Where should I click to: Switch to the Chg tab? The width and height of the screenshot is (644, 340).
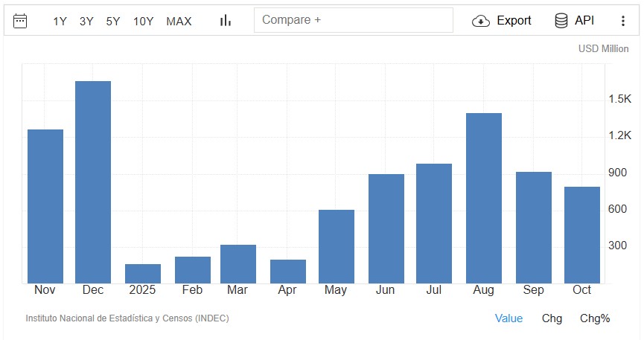click(x=552, y=318)
